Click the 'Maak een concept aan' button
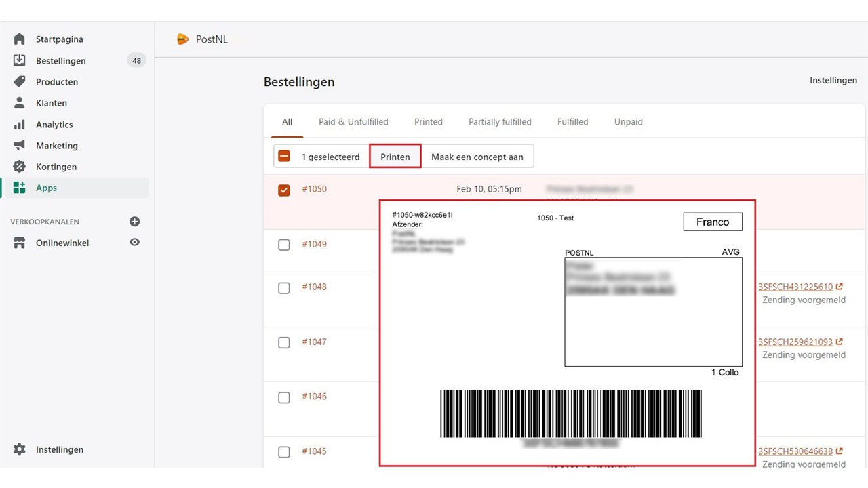Viewport: 868px width, 488px height. click(477, 157)
